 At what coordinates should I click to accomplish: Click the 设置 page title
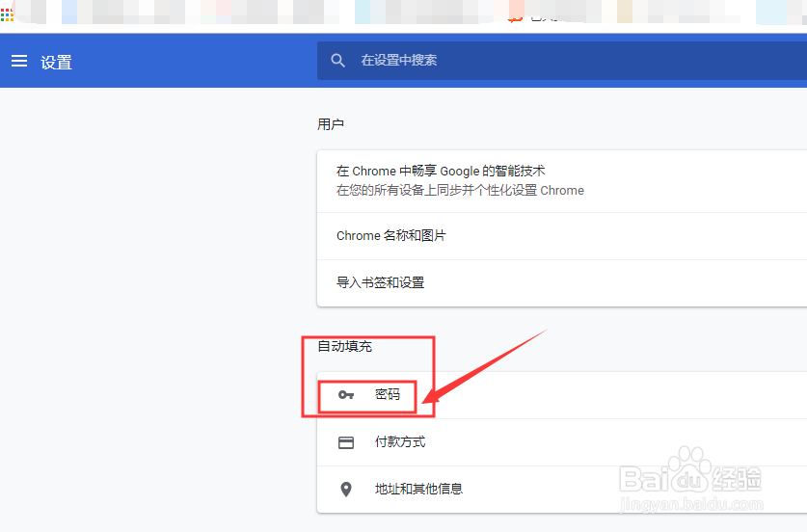point(56,63)
